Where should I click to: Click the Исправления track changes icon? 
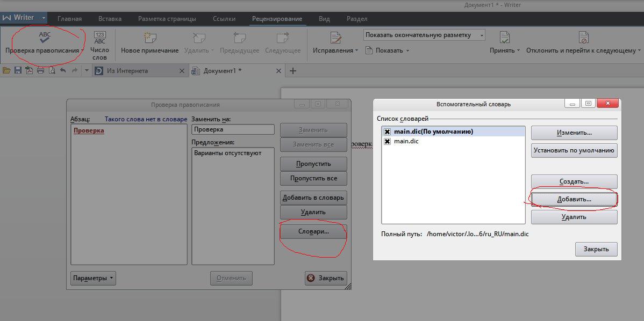pos(335,38)
